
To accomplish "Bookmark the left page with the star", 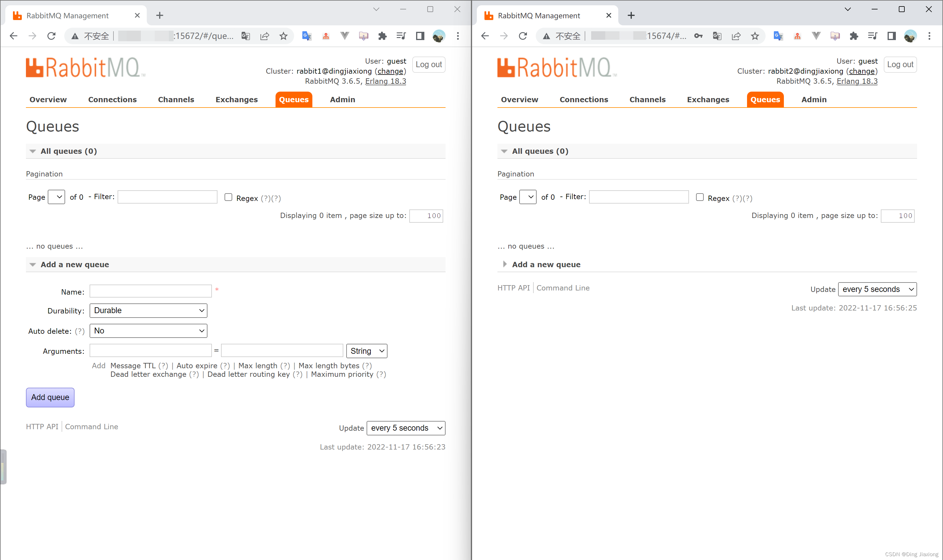I will [x=283, y=36].
